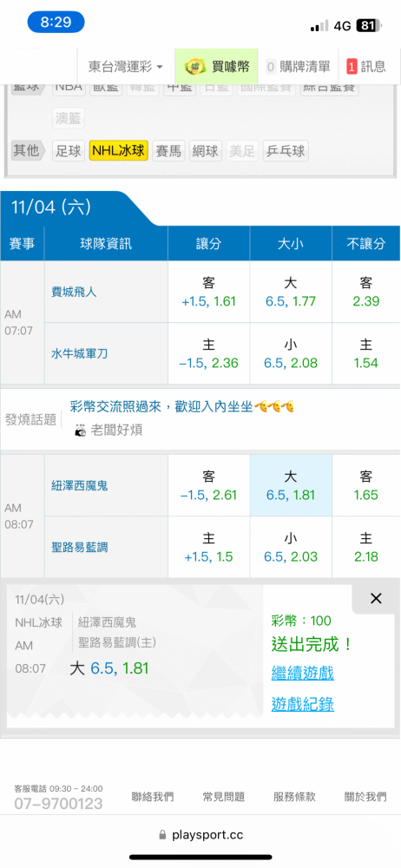Open the 東台灣運彩 dropdown menu

point(126,67)
